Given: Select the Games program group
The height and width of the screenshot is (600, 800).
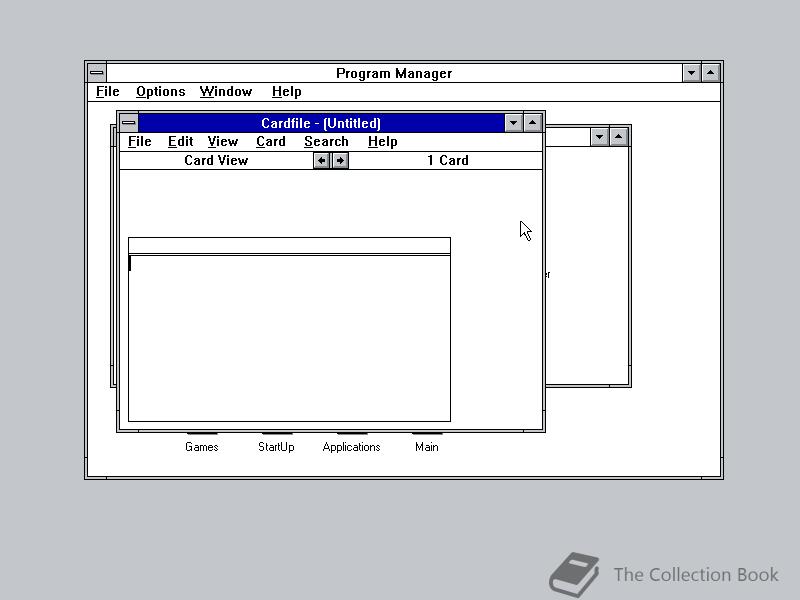Looking at the screenshot, I should pos(202,446).
